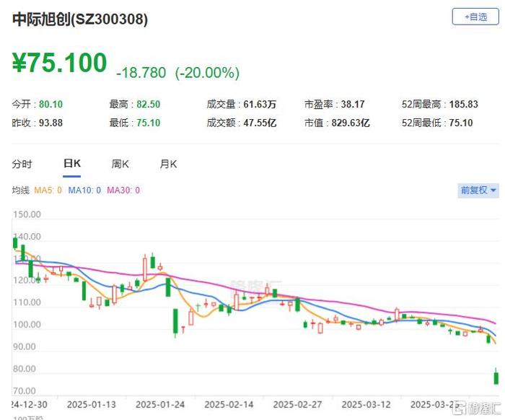Click 市盈率 value 38.17

click(353, 105)
